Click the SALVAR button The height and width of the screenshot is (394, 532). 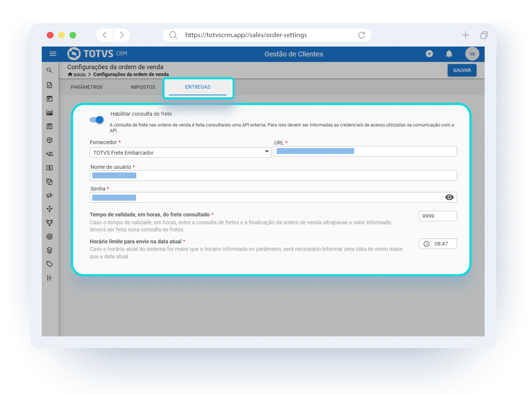pyautogui.click(x=462, y=70)
